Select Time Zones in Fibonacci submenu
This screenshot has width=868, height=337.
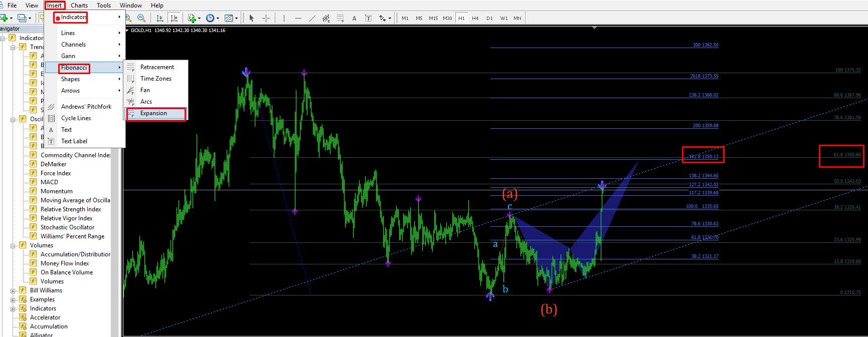point(156,79)
